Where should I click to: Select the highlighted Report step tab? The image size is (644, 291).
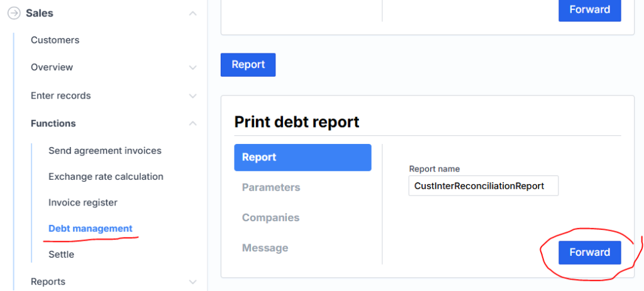(x=303, y=158)
